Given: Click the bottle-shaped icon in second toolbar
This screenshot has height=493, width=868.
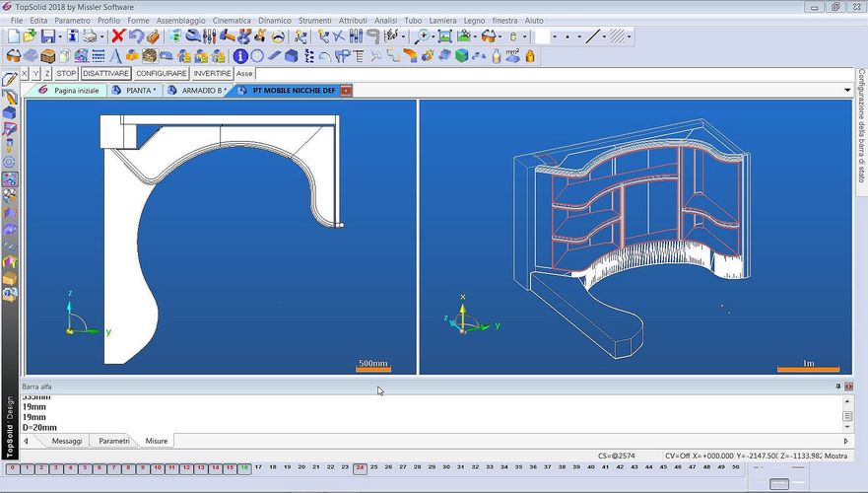Looking at the screenshot, I should (497, 56).
